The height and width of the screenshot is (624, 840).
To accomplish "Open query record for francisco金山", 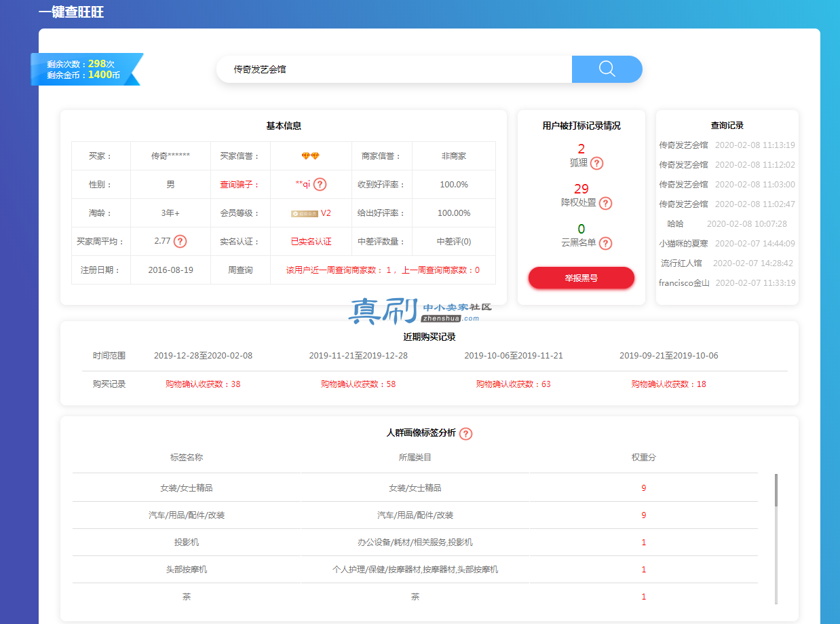I will coord(727,283).
